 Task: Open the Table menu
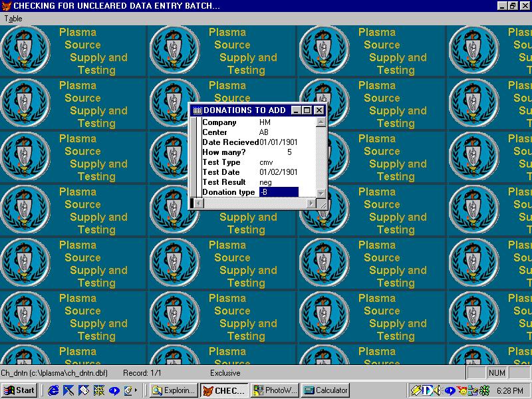[13, 19]
